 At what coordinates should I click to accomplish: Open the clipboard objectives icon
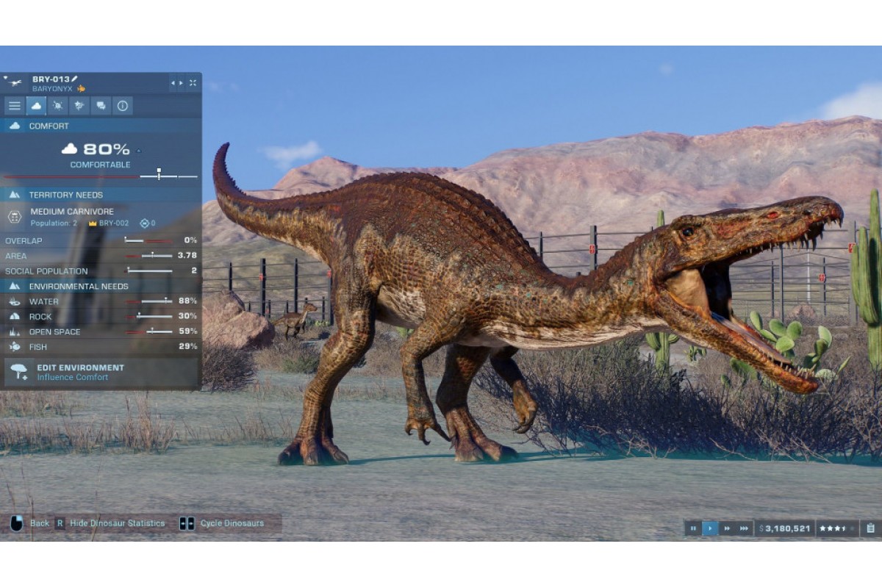coord(870,528)
